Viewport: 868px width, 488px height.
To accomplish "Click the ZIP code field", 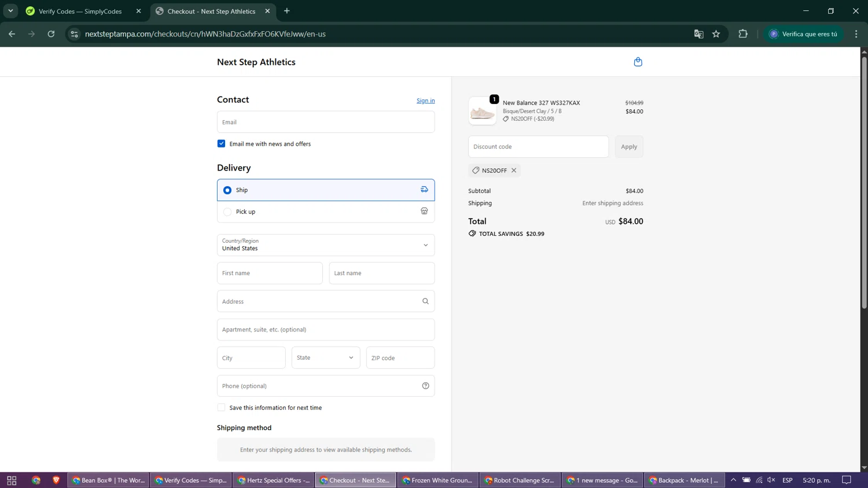I will click(400, 358).
